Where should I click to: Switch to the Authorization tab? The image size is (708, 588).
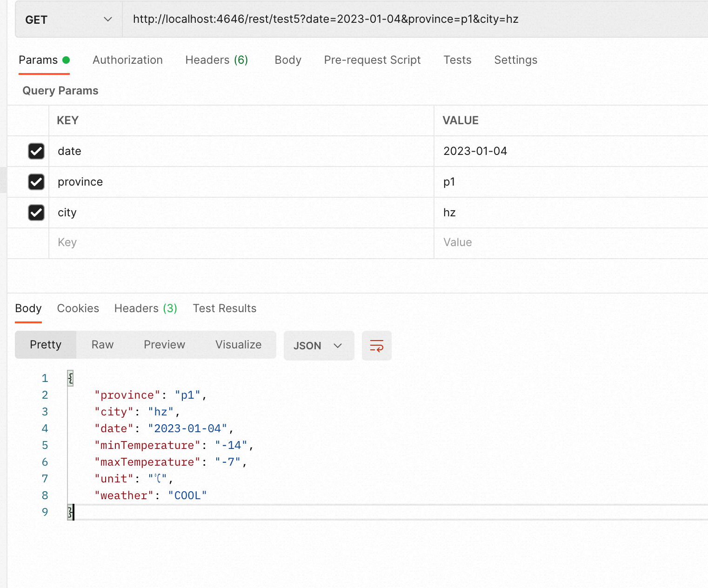pos(127,60)
